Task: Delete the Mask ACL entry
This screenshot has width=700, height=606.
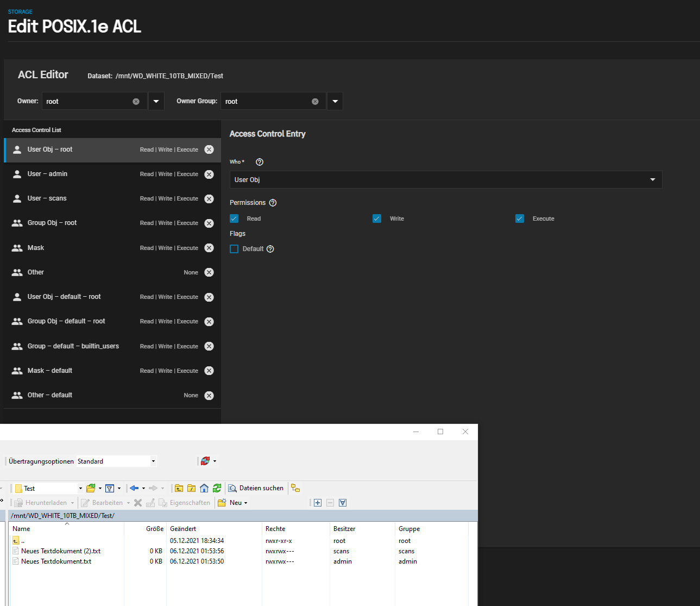Action: click(x=209, y=248)
